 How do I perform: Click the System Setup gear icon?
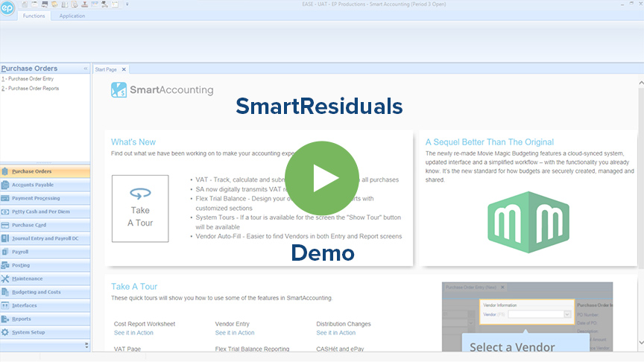tap(5, 332)
